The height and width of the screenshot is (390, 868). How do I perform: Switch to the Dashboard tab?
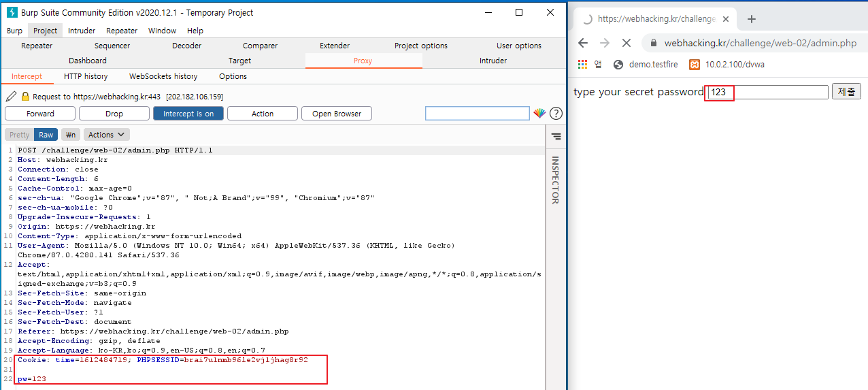pos(88,61)
